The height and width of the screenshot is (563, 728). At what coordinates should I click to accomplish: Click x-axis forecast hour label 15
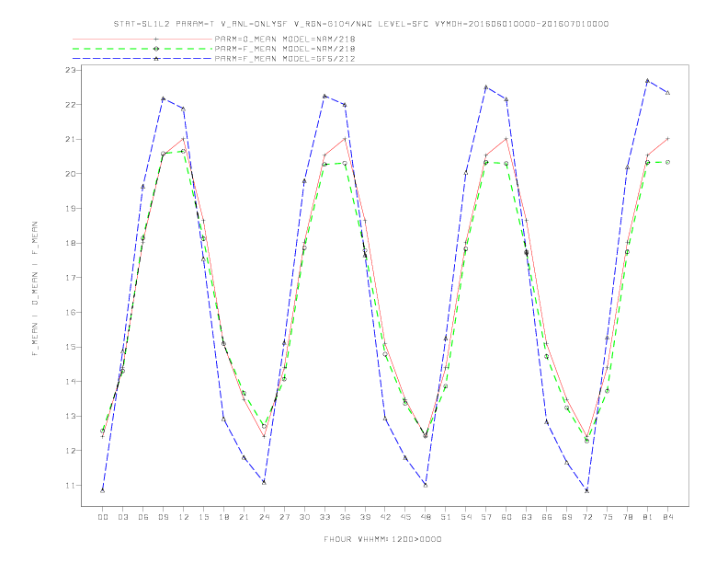point(203,517)
